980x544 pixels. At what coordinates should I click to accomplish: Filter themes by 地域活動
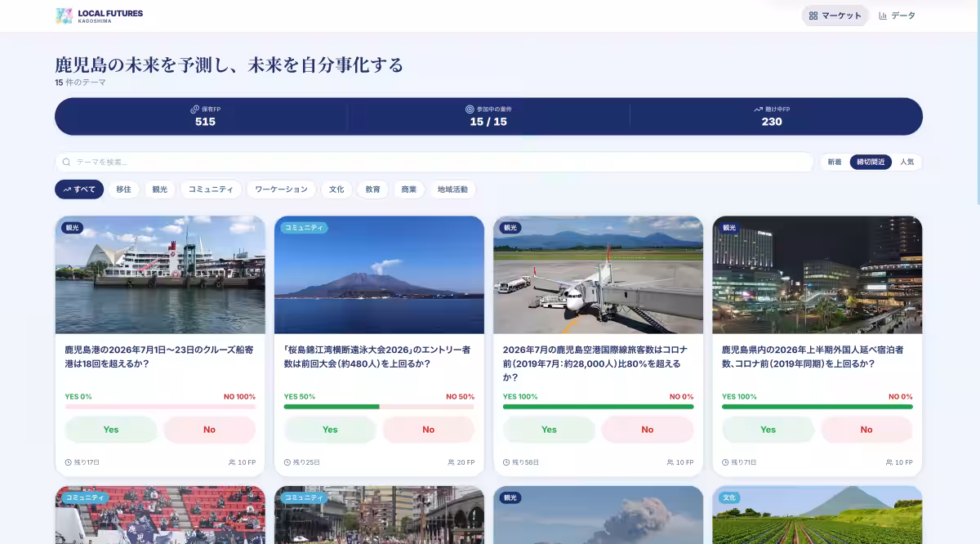pyautogui.click(x=452, y=190)
